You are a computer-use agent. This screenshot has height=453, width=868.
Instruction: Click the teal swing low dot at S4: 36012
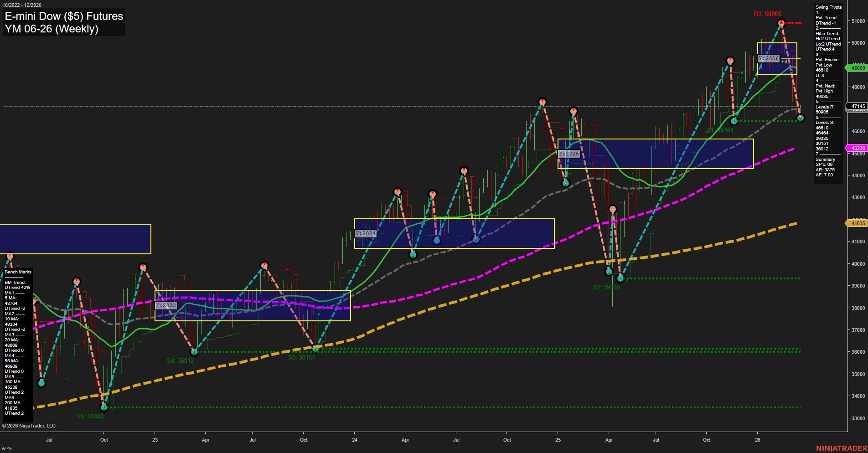[x=195, y=351]
